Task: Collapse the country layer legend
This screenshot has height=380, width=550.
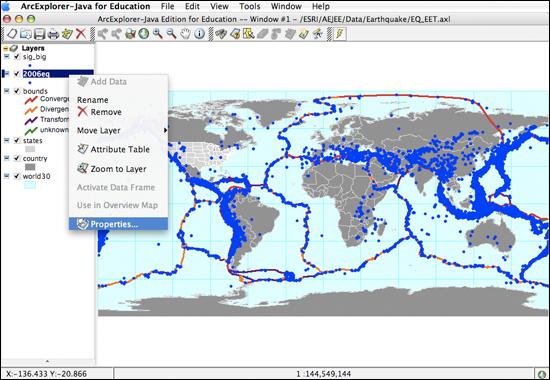Action: 7,158
